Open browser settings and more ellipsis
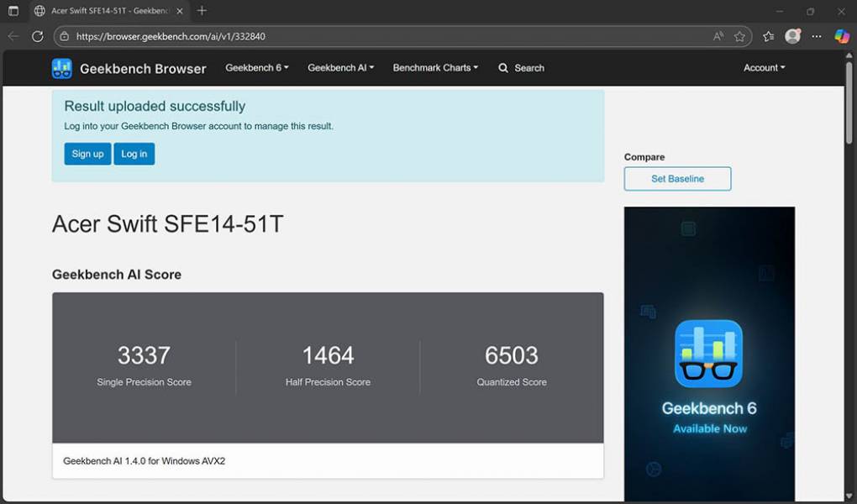The height and width of the screenshot is (504, 857). [817, 36]
